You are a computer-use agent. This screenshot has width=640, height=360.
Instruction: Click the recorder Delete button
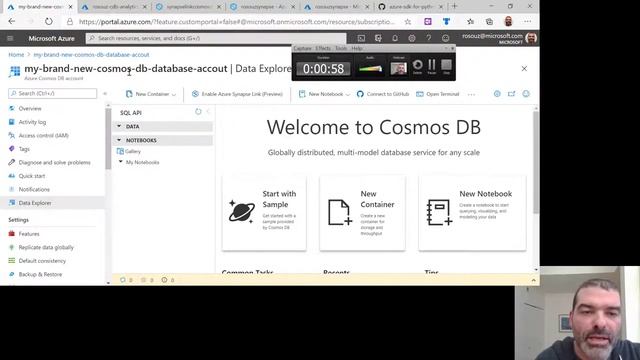click(x=417, y=67)
